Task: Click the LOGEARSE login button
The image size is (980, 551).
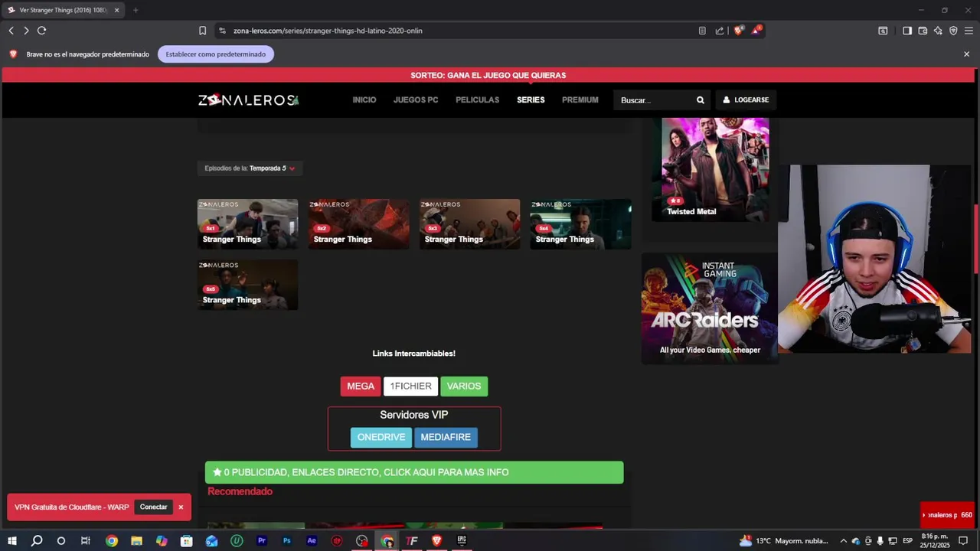Action: [x=746, y=100]
